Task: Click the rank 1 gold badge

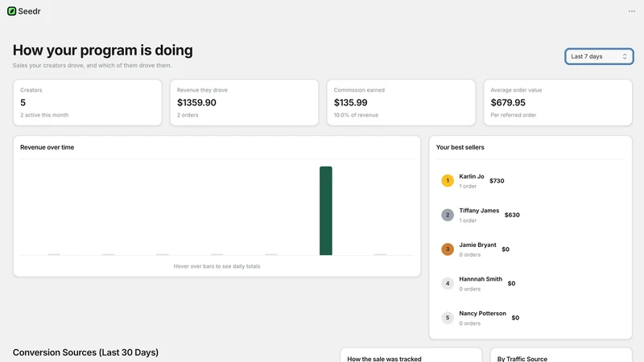Action: [448, 180]
